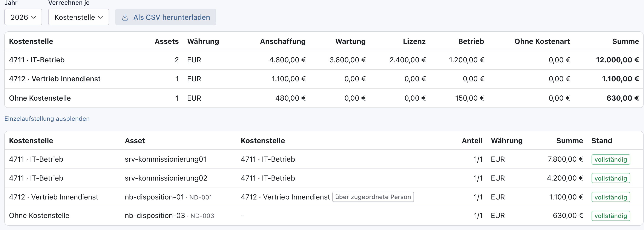Open the Jahr dropdown showing 2026
The width and height of the screenshot is (644, 230).
[x=23, y=17]
